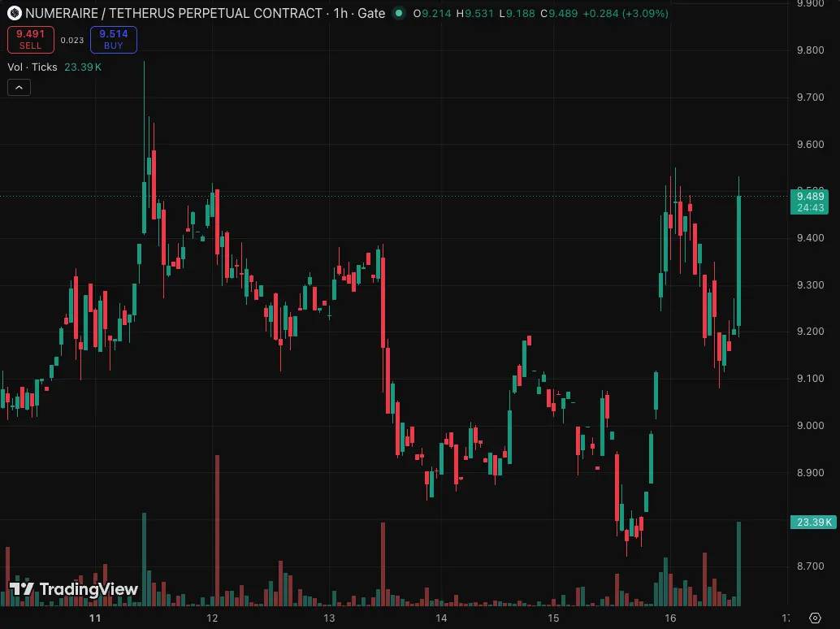Click the spread value 0.023
The width and height of the screenshot is (840, 629).
(x=72, y=40)
